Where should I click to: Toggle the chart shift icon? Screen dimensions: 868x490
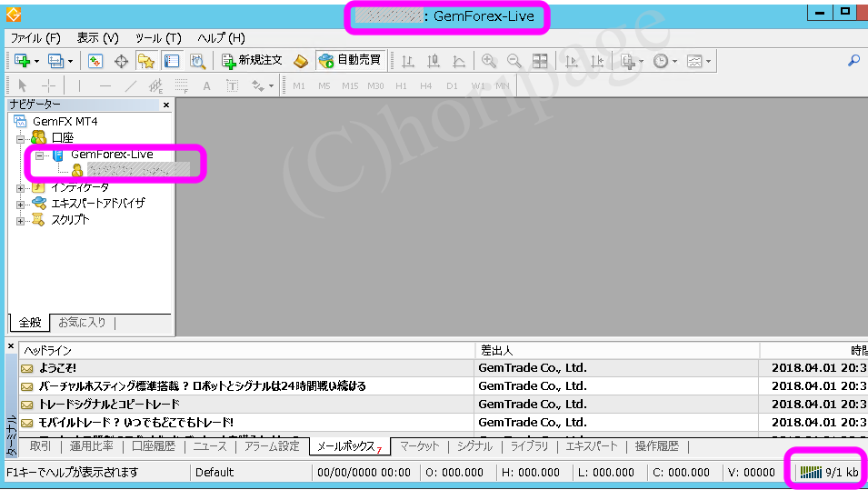click(597, 61)
